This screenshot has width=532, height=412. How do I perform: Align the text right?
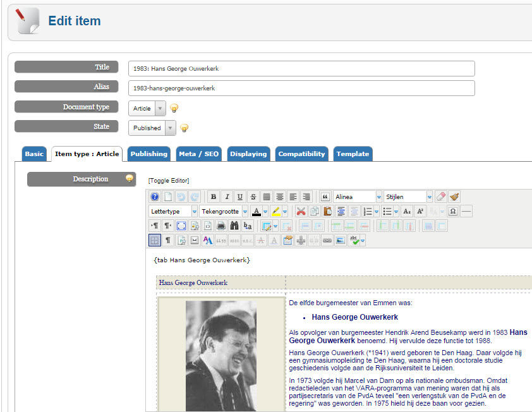(306, 197)
